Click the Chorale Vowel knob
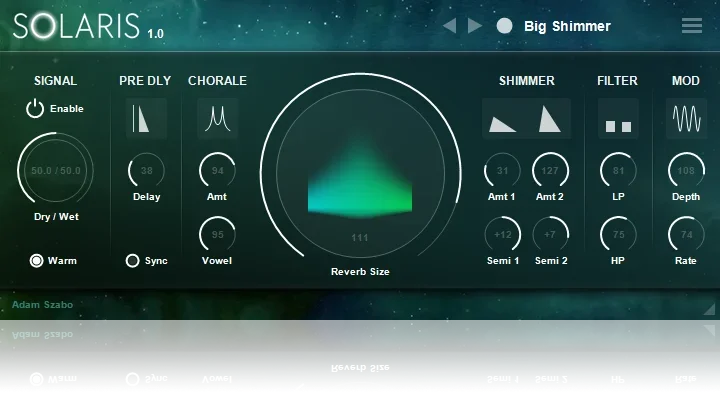Image resolution: width=720 pixels, height=410 pixels. (217, 235)
